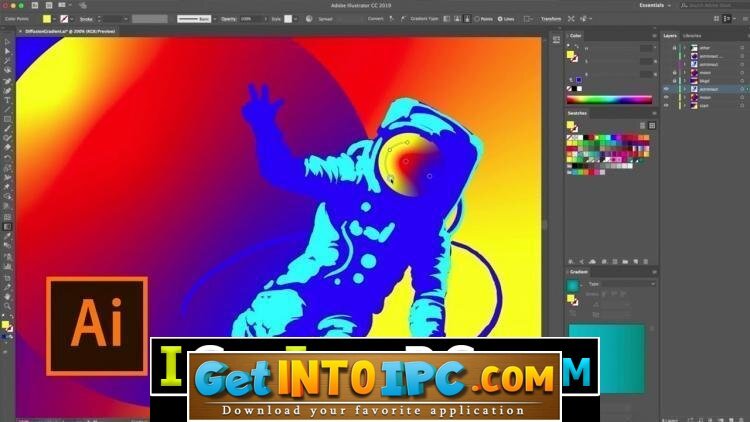The height and width of the screenshot is (422, 750).
Task: Unlock the topmost layer in Layers
Action: 674,48
